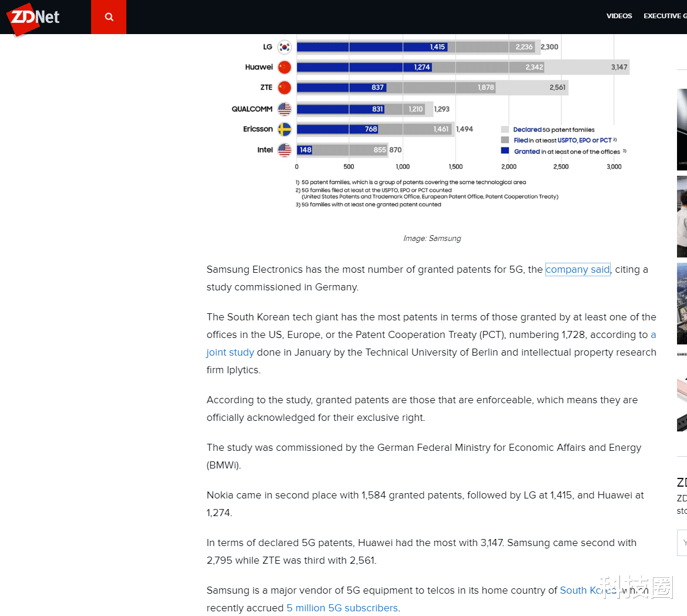Click the ZTE 837 granted value
The height and width of the screenshot is (616, 687).
tap(377, 87)
